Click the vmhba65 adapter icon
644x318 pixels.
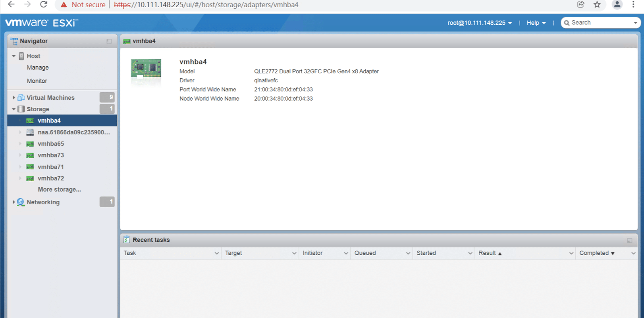click(x=30, y=144)
